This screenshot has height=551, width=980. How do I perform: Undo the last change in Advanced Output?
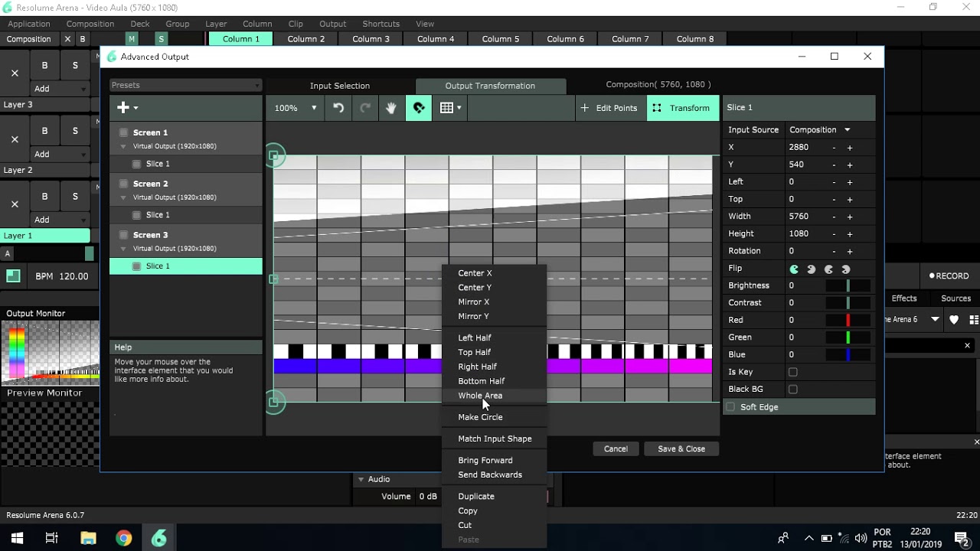coord(338,108)
